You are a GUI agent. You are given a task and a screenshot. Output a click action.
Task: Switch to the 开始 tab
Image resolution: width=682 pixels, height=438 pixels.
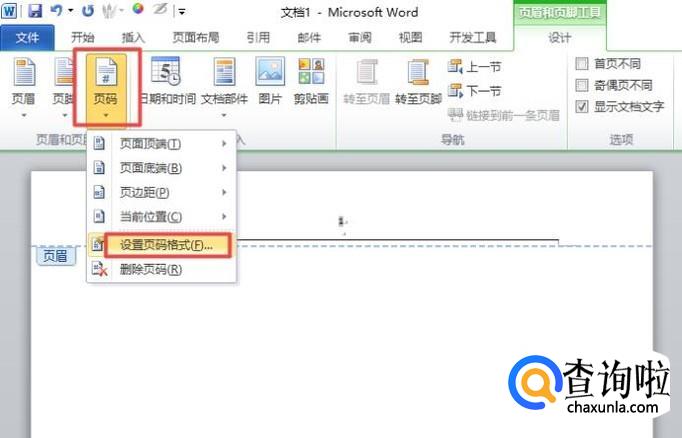(83, 38)
